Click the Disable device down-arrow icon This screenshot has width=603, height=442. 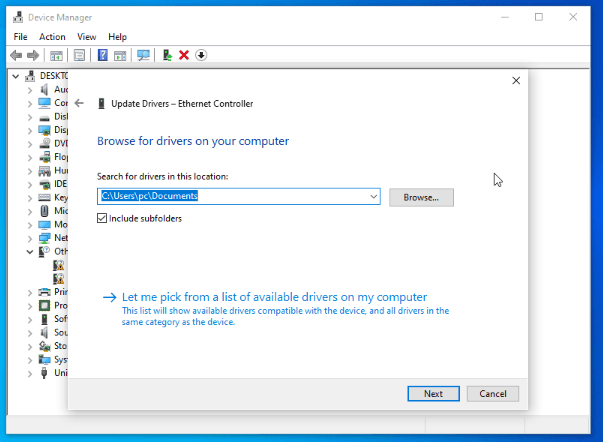coord(201,55)
